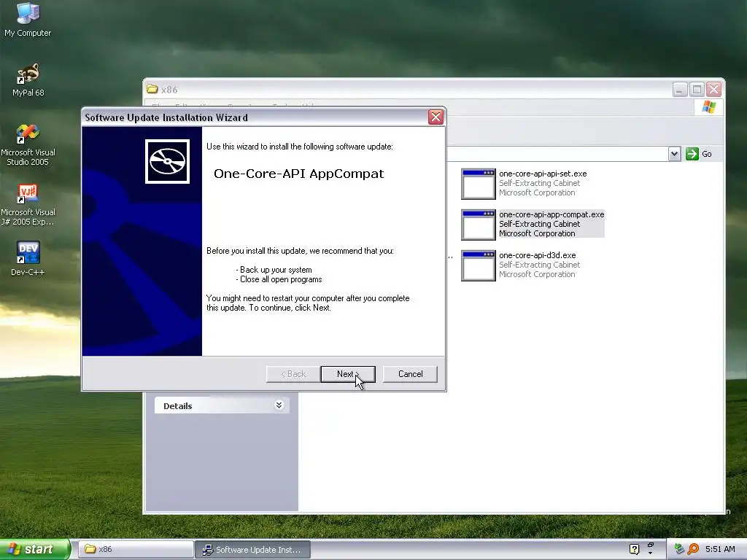The height and width of the screenshot is (560, 747).
Task: Select the one-core-api-d3d.exe file icon
Action: point(479,265)
